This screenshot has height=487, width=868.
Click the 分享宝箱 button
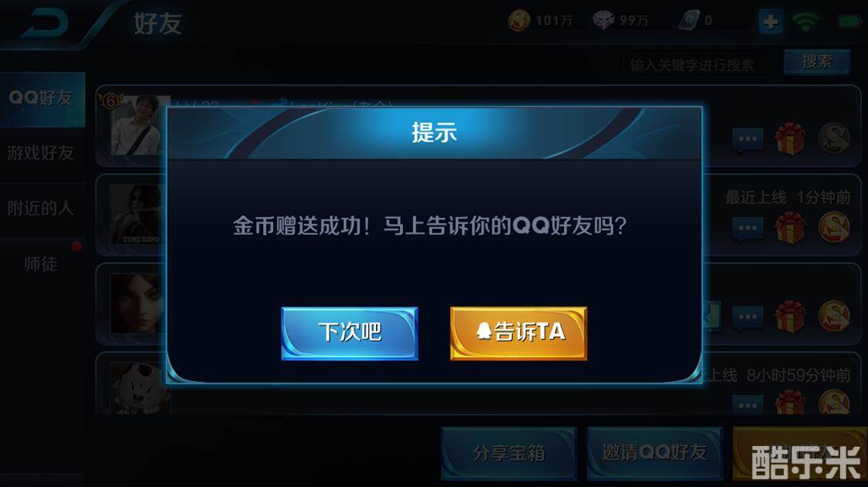tap(509, 453)
